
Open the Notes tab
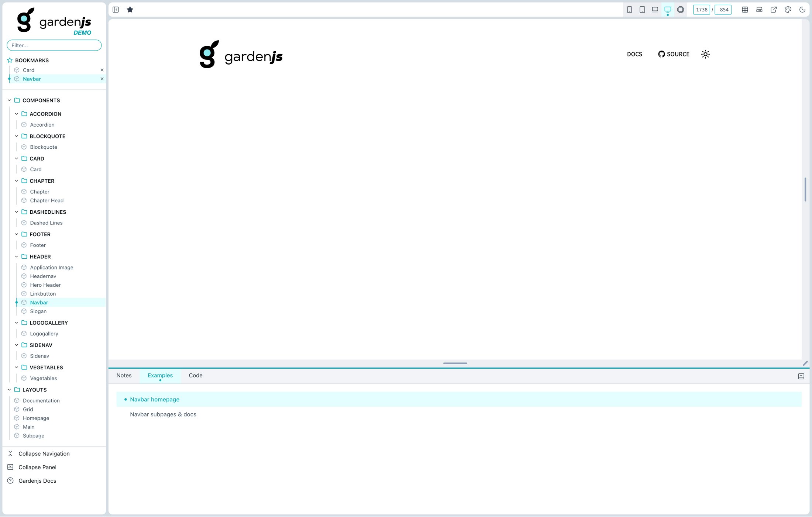[124, 375]
